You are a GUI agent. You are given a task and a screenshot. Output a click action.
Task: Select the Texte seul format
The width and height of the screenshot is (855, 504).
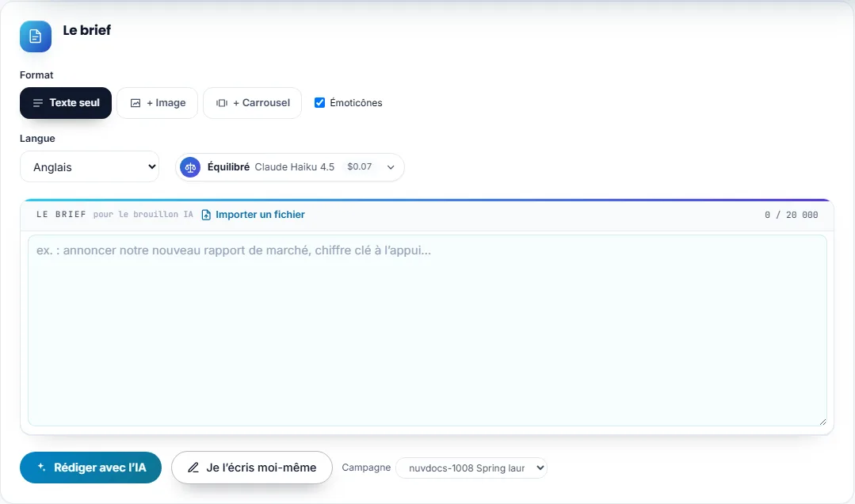pos(66,103)
